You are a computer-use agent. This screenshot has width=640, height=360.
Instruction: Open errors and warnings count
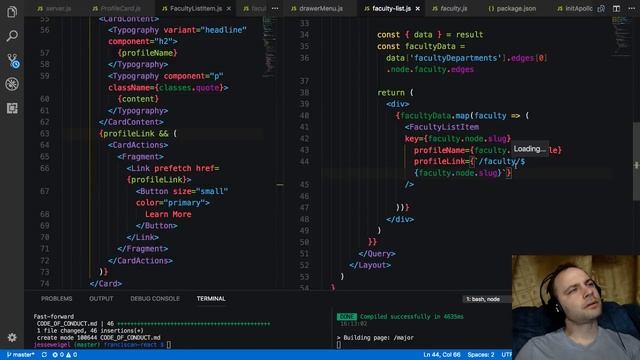tap(64, 355)
